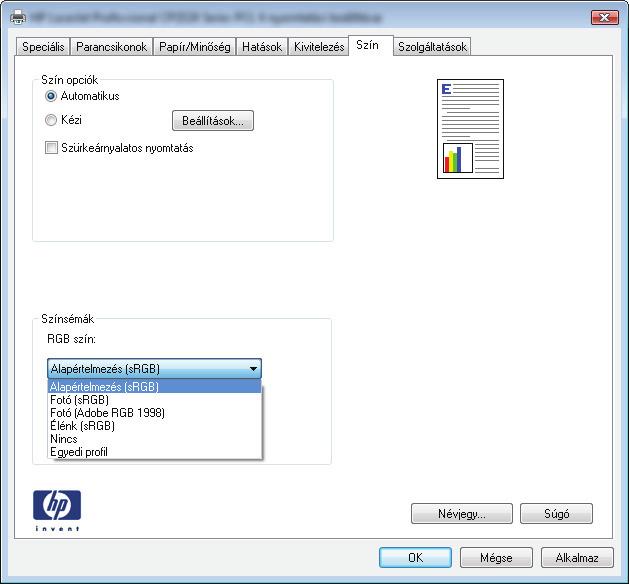Switch to the Speciális tab
This screenshot has height=584, width=629.
click(x=43, y=47)
